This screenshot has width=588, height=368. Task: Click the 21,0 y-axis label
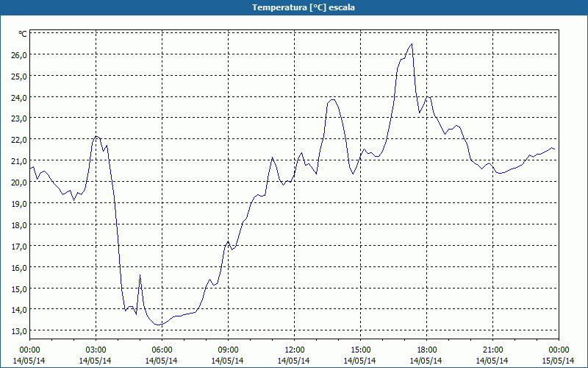(20, 161)
